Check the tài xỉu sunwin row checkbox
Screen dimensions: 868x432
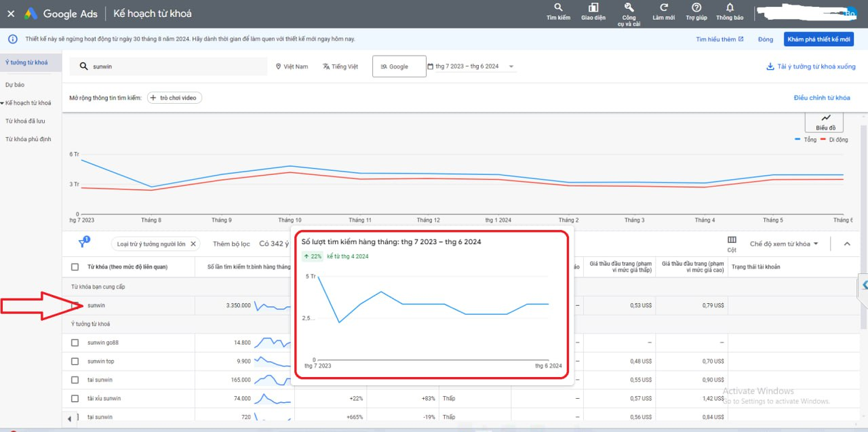pyautogui.click(x=75, y=398)
